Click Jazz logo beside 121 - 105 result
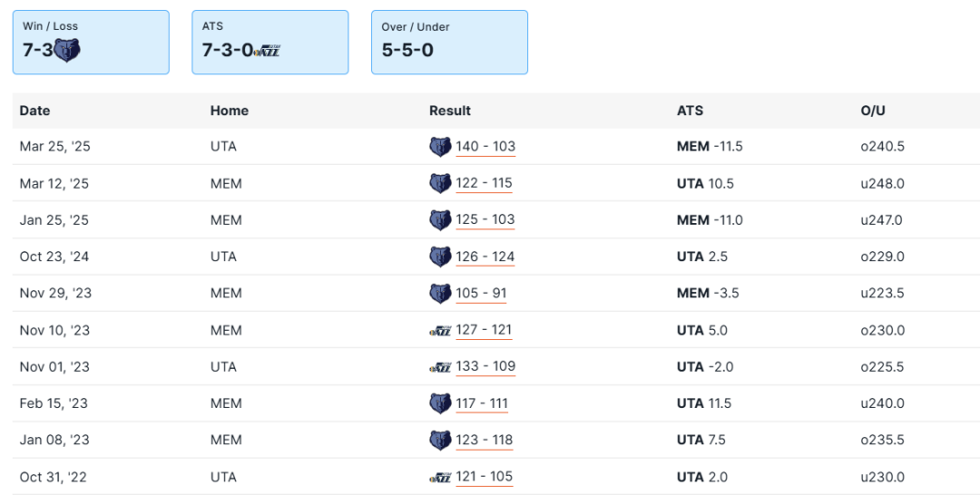Screen dimensions: 980x495 point(440,477)
